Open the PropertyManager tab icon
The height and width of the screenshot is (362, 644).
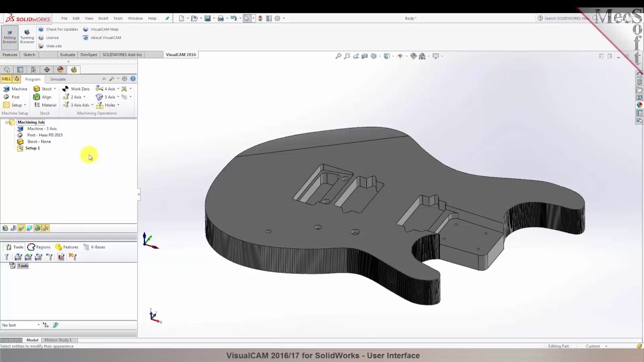[x=20, y=69]
